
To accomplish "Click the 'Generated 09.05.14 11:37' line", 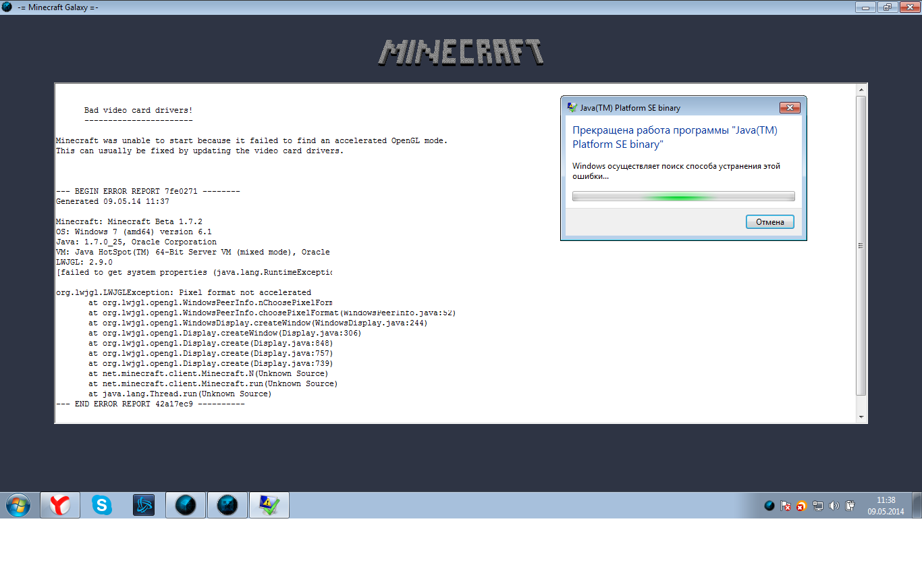I will click(x=113, y=201).
